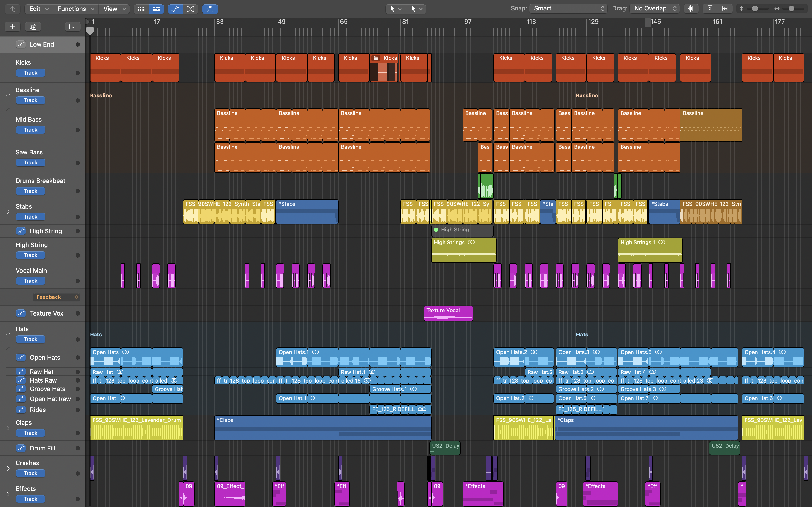
Task: Click the Track button on the Kicks track
Action: 30,73
